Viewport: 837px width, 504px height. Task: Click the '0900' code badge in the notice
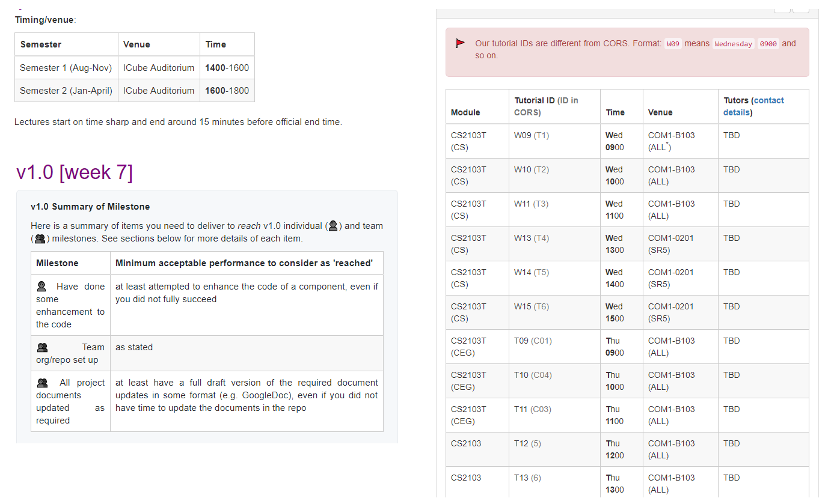point(768,44)
